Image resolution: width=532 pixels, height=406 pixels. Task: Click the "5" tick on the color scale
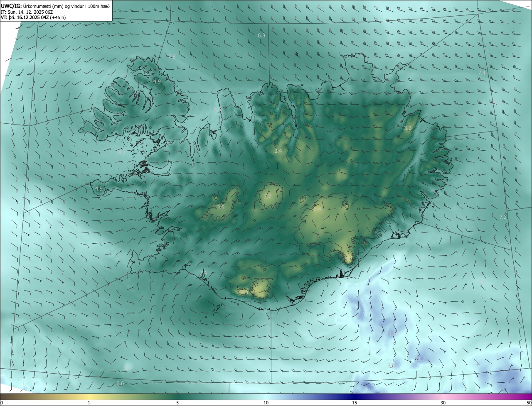click(177, 403)
